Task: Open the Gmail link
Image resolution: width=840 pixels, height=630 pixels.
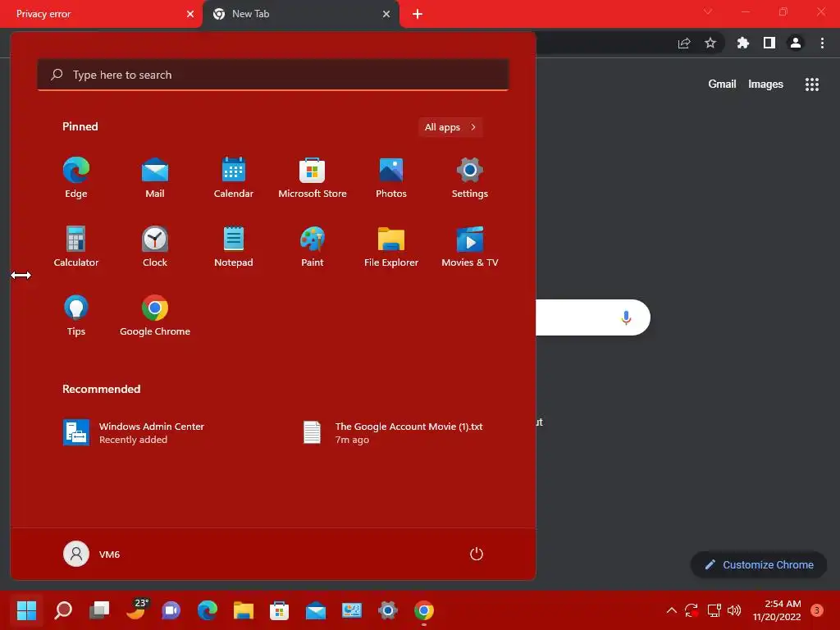Action: point(722,84)
